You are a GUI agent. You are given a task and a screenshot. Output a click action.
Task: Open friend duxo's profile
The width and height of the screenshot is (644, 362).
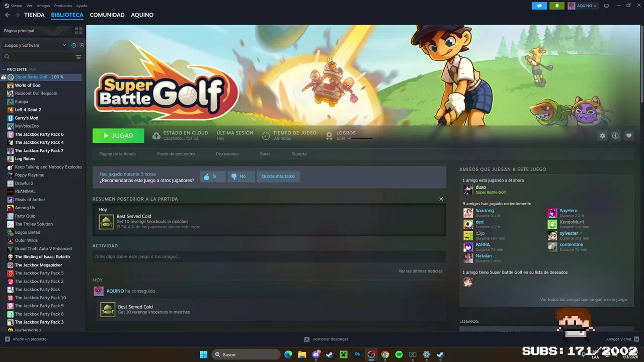480,188
